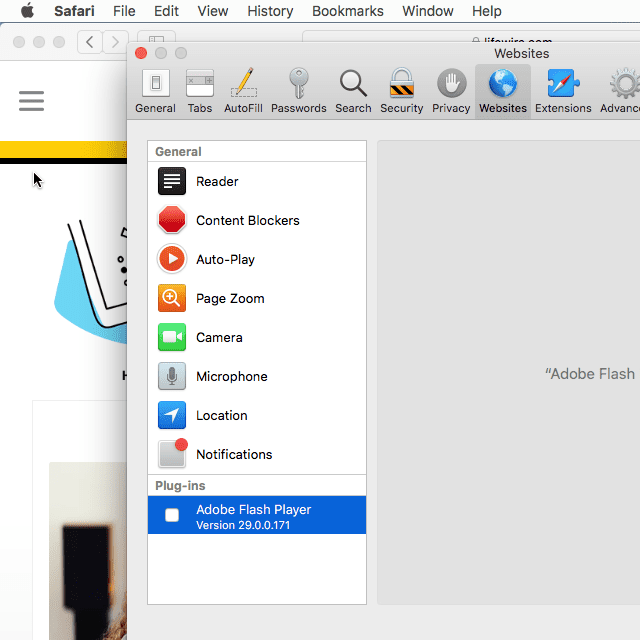The image size is (640, 640).
Task: Open the Extensions puzzle-piece pane
Action: pos(563,91)
